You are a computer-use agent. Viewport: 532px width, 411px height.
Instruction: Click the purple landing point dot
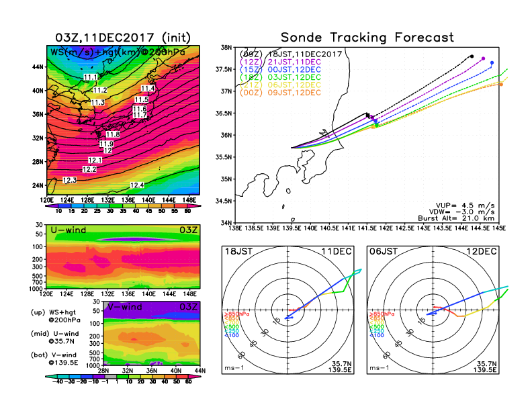(x=484, y=58)
